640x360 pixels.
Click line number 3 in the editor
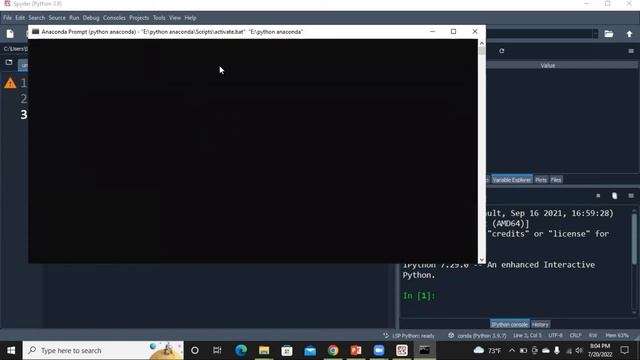click(24, 115)
